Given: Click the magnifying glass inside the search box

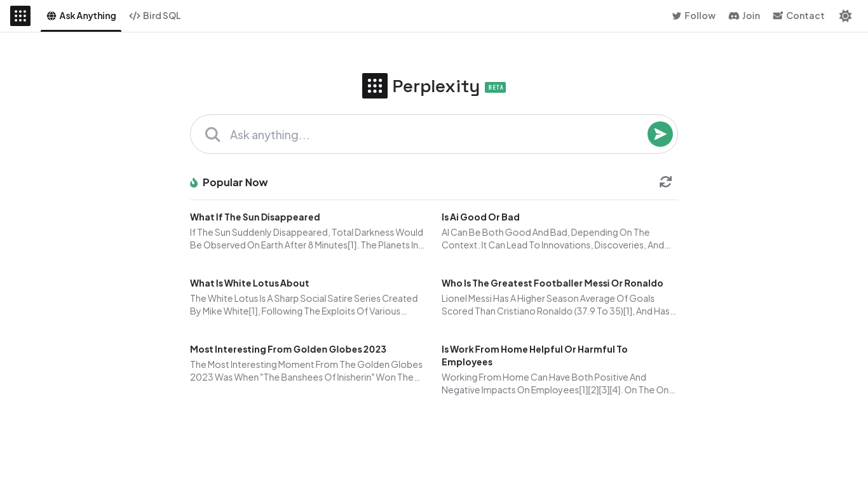Looking at the screenshot, I should click(213, 134).
